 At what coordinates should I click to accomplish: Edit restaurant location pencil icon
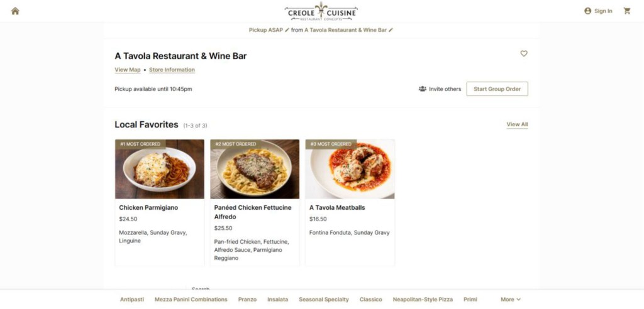pyautogui.click(x=391, y=30)
